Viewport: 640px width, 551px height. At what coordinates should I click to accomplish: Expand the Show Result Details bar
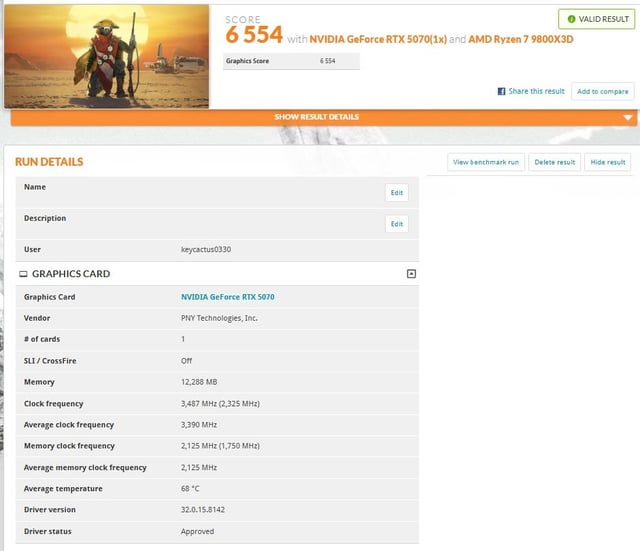(316, 117)
